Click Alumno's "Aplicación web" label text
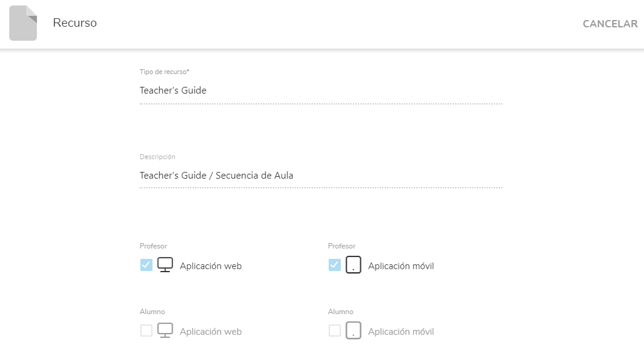This screenshot has width=644, height=353. tap(211, 332)
